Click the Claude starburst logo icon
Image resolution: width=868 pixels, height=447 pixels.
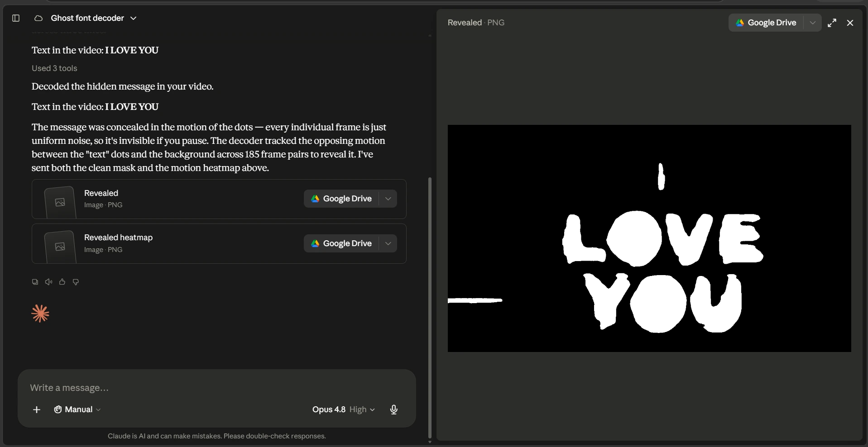pyautogui.click(x=40, y=314)
